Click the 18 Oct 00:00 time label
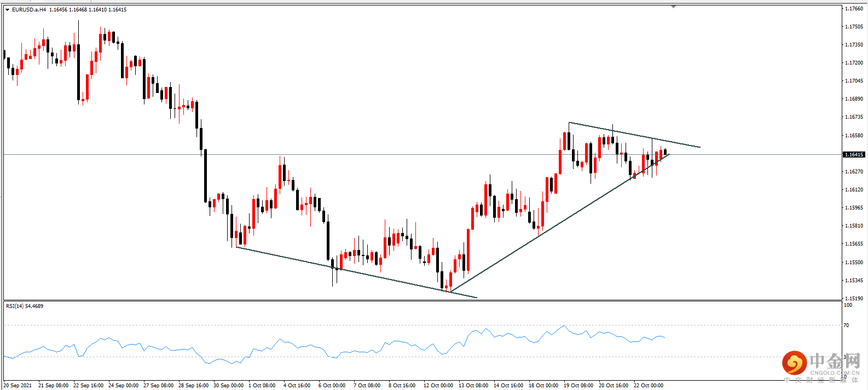 [x=543, y=385]
